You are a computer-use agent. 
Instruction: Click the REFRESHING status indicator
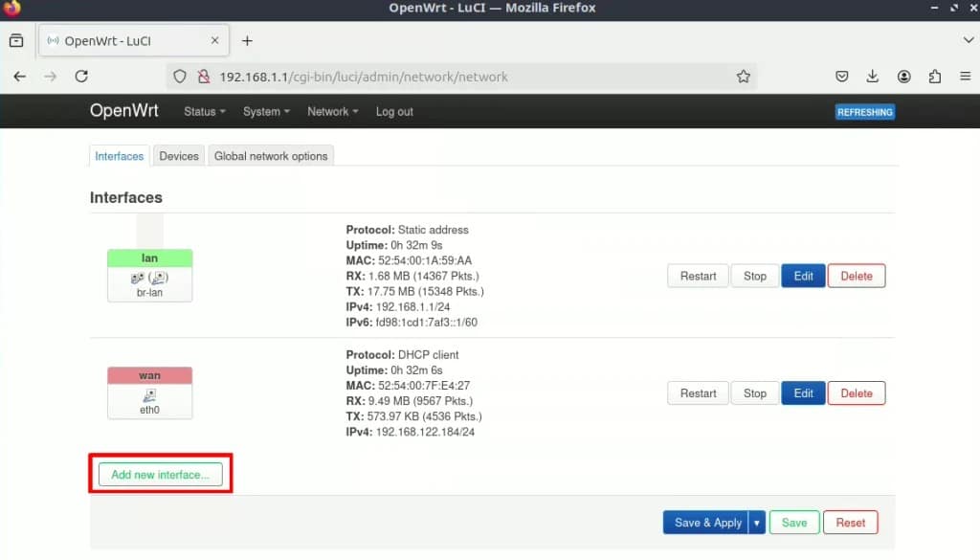click(x=865, y=112)
